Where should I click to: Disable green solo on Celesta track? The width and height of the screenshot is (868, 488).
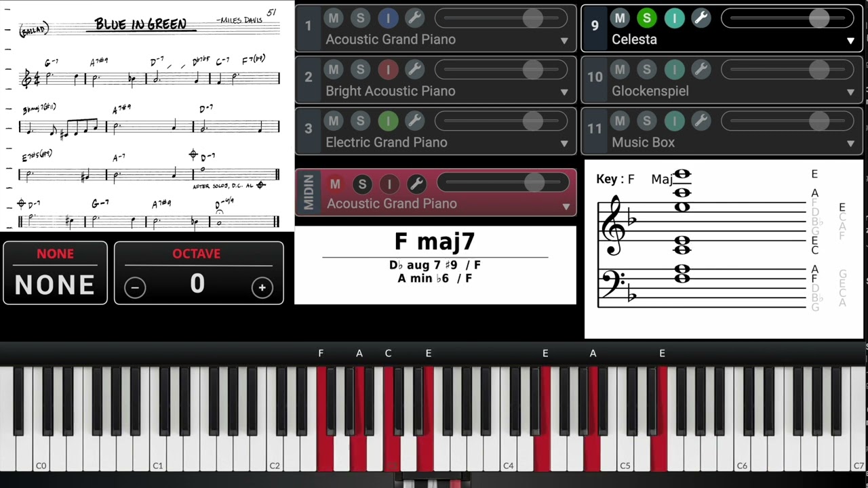(646, 18)
